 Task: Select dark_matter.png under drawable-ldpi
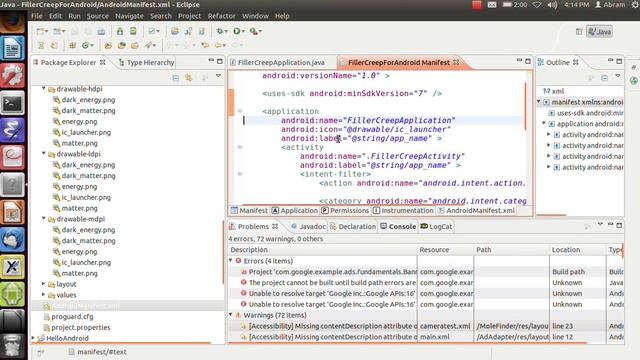pyautogui.click(x=88, y=176)
